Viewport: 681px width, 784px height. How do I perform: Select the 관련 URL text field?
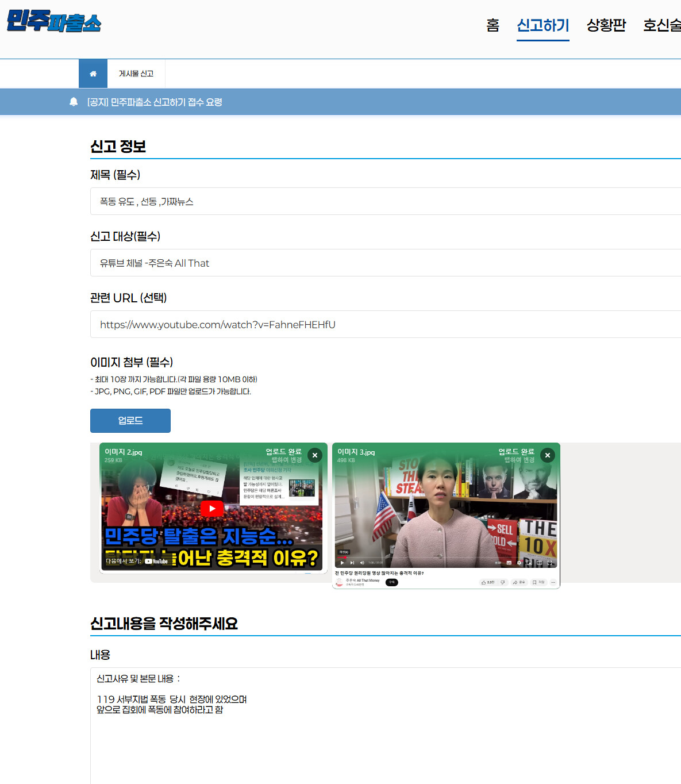point(385,325)
